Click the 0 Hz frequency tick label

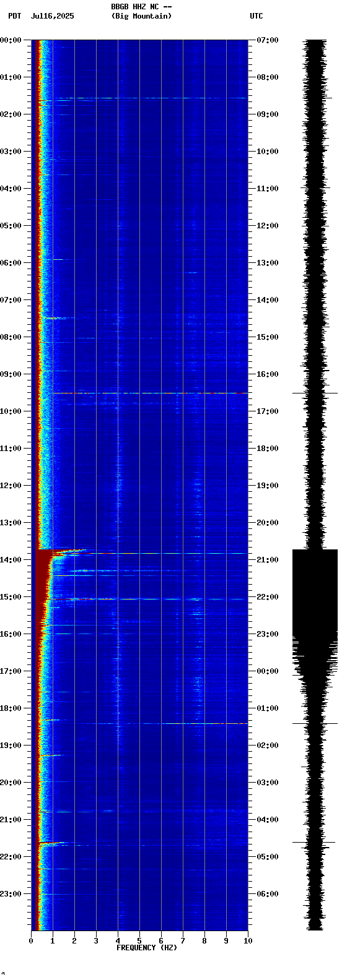pyautogui.click(x=31, y=941)
